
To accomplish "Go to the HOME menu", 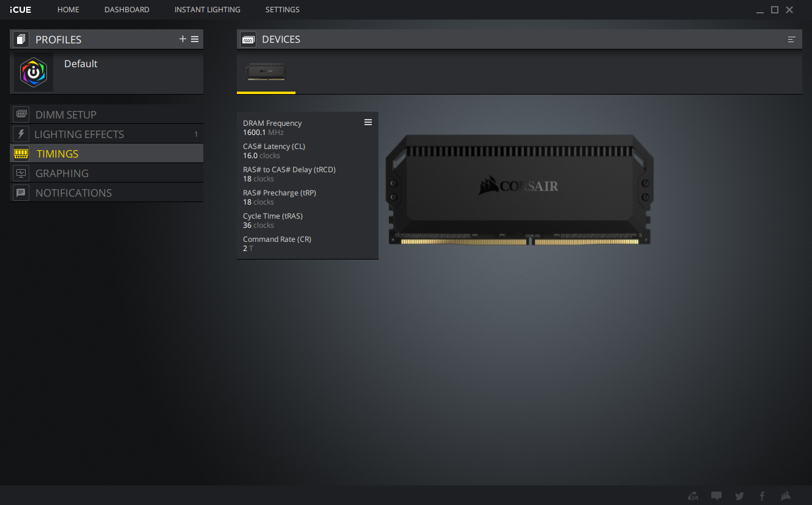I will [x=68, y=10].
